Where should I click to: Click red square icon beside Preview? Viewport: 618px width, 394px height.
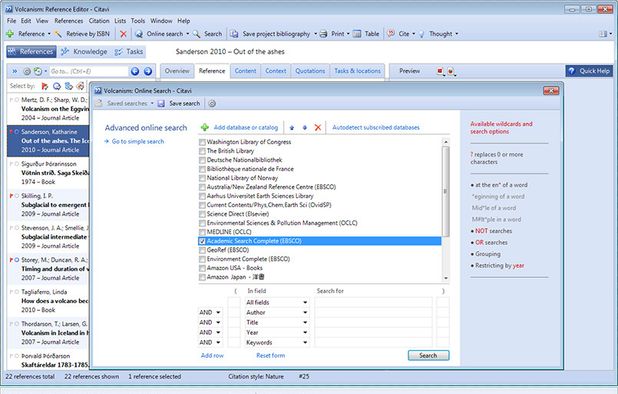click(440, 71)
